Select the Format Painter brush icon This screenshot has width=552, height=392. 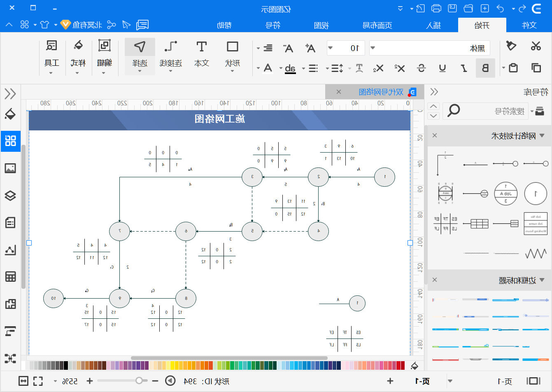pos(511,46)
